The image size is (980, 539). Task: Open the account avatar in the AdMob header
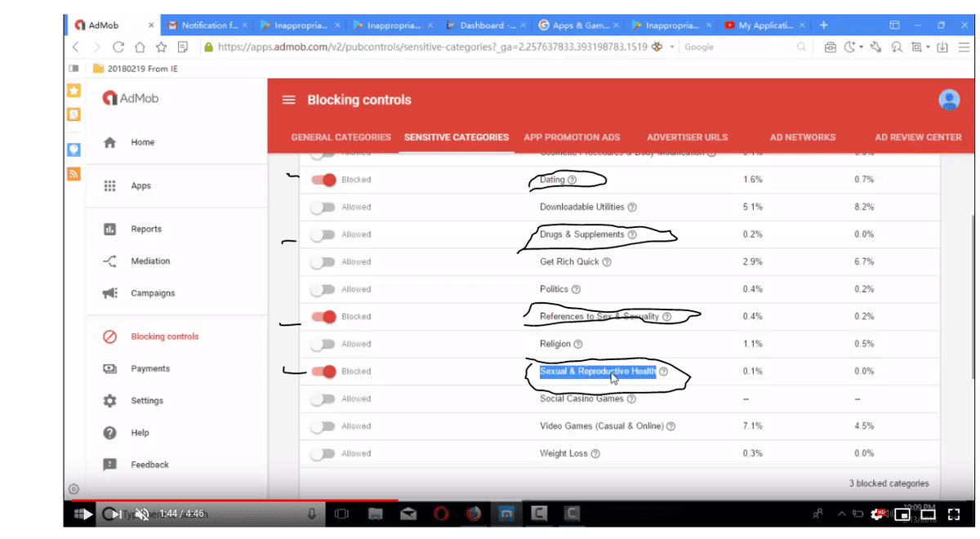point(949,100)
